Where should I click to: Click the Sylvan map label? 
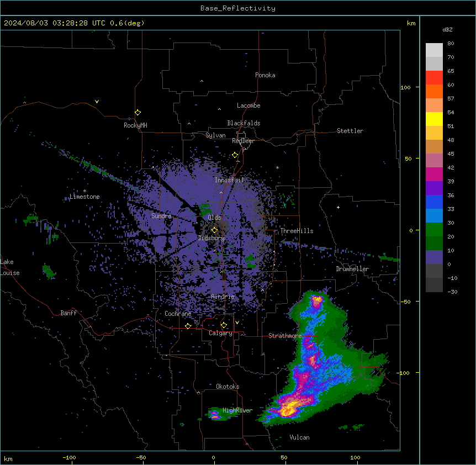(215, 135)
